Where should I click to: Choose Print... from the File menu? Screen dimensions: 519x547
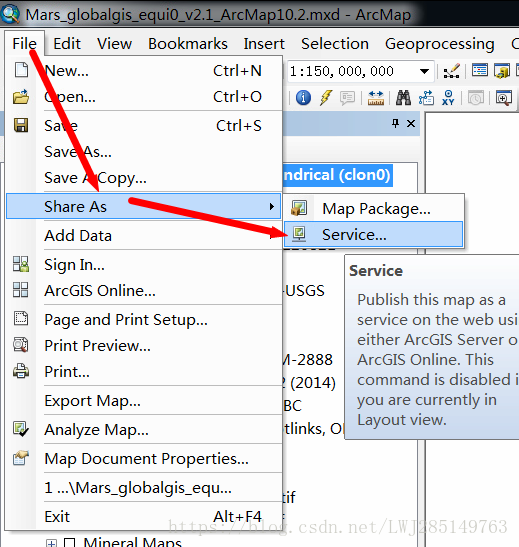pos(144,372)
